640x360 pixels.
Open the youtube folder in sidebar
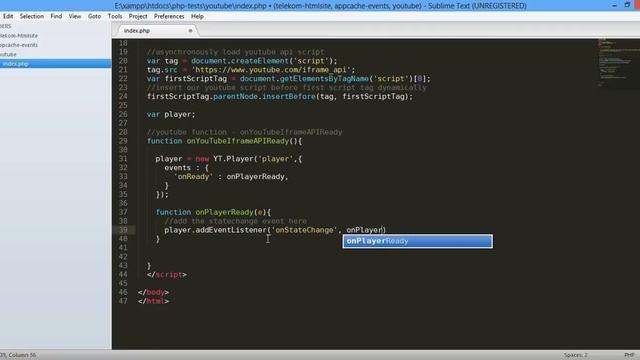(8, 54)
